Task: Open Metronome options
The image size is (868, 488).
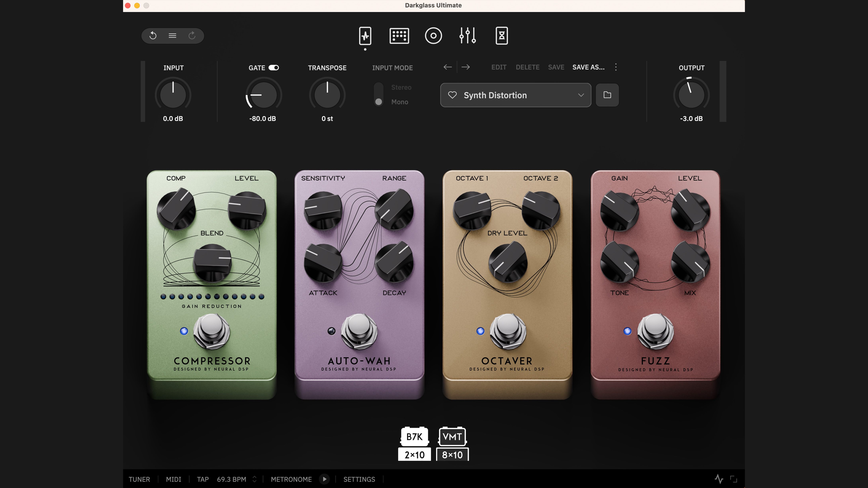Action: tap(291, 479)
